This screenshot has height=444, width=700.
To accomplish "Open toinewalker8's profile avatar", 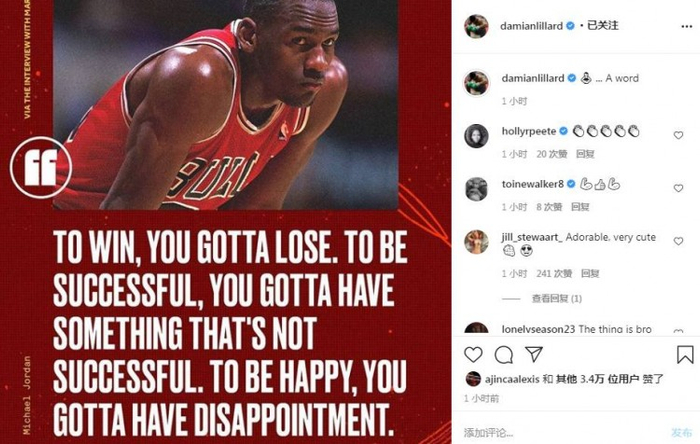I will (476, 189).
